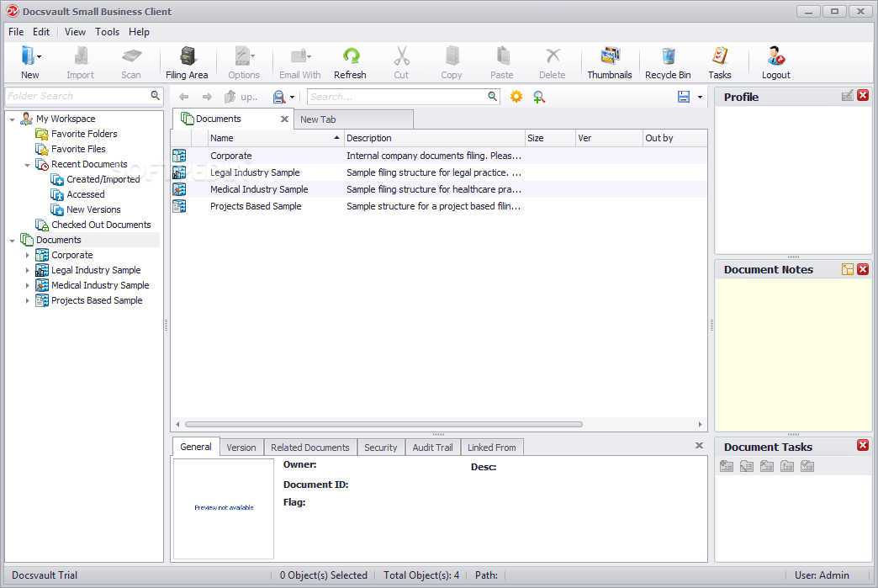Open the Tools menu

[107, 32]
